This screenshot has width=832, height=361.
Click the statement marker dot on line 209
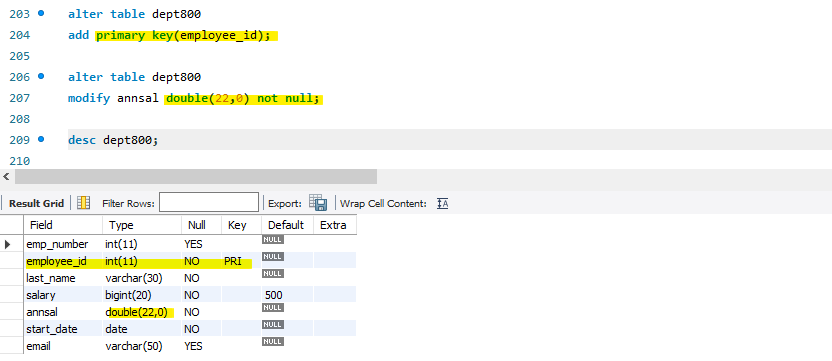(x=41, y=139)
